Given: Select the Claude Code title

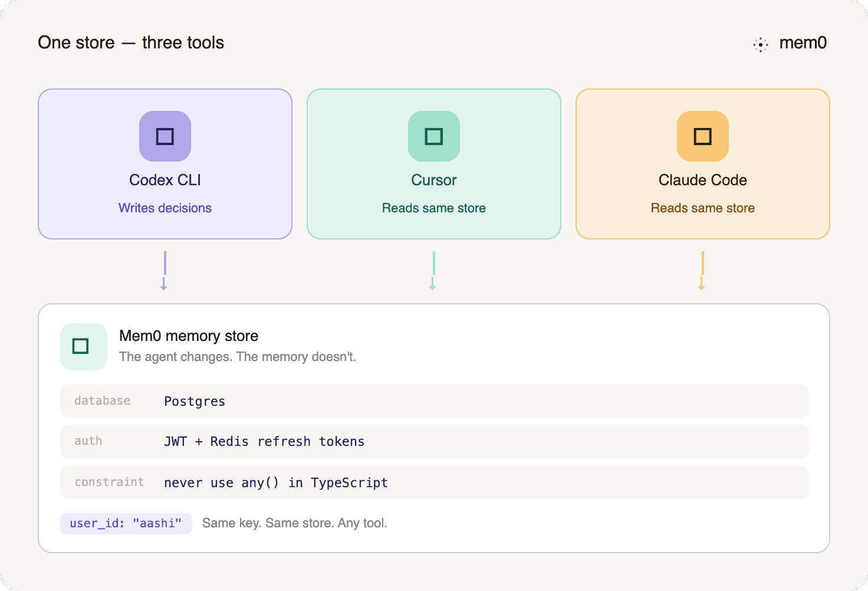Looking at the screenshot, I should 703,180.
